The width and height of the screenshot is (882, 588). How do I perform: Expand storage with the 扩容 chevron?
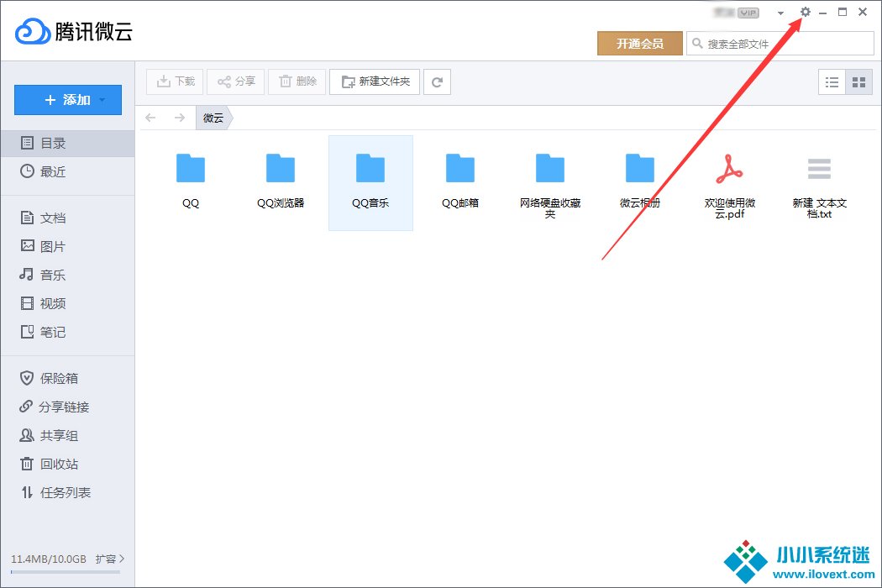[x=122, y=559]
